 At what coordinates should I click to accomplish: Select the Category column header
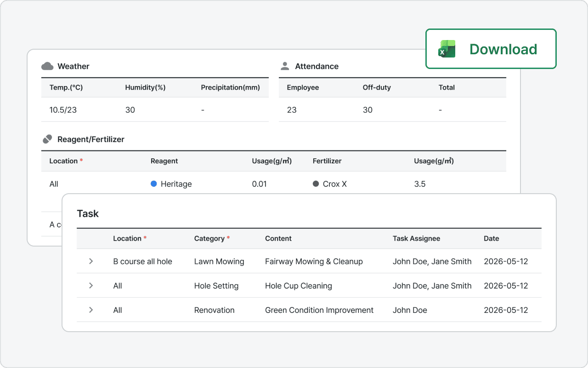point(209,238)
